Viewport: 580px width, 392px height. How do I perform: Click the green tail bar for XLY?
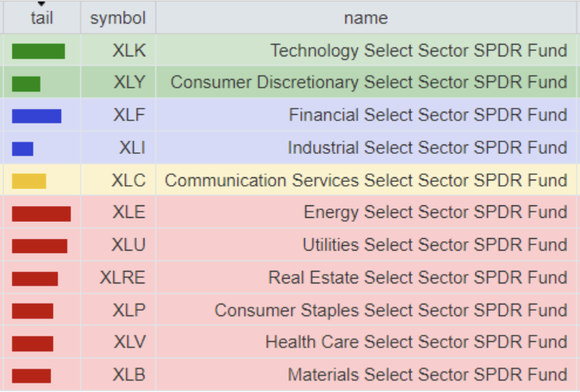(x=27, y=84)
